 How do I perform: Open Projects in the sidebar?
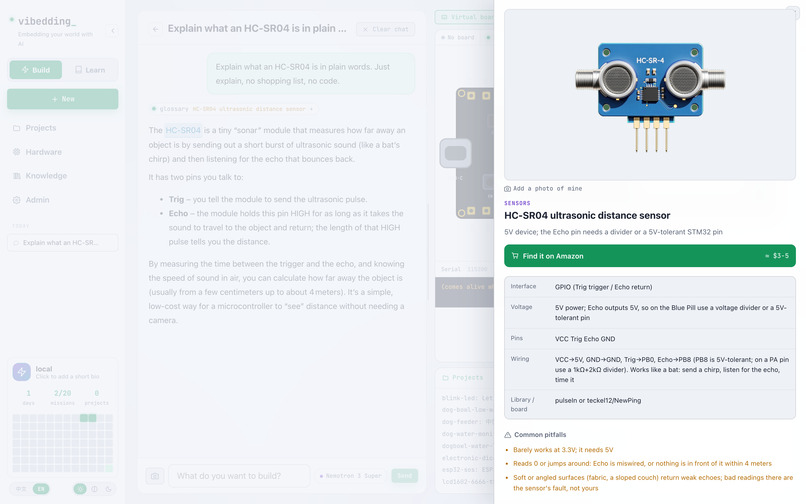pyautogui.click(x=63, y=128)
